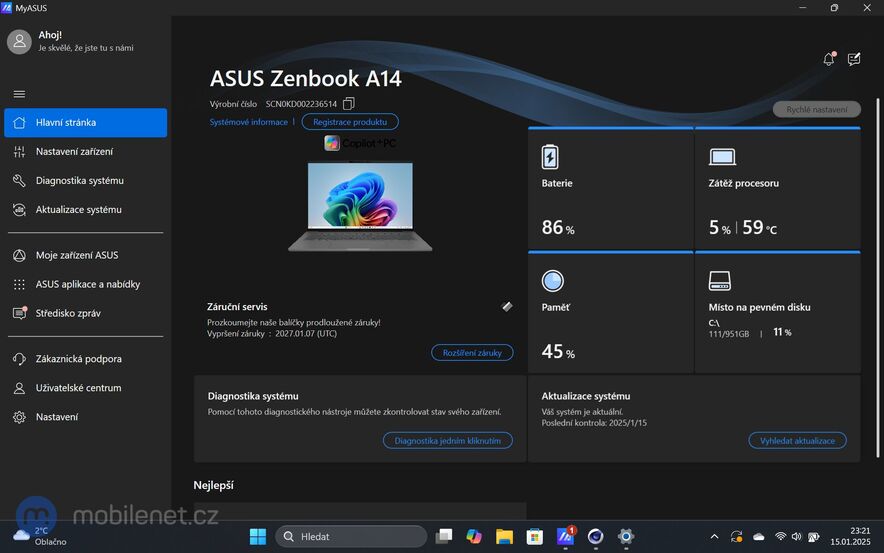Expand hidden system tray icons chevron
The image size is (884, 553).
(714, 537)
